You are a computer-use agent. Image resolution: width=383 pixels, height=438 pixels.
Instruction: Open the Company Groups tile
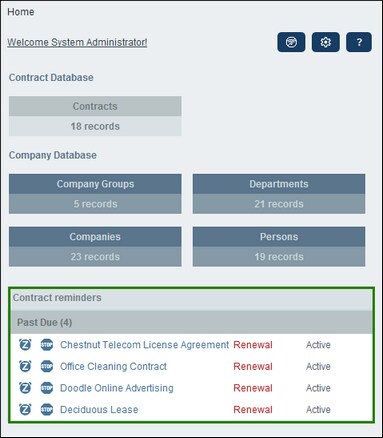click(95, 194)
